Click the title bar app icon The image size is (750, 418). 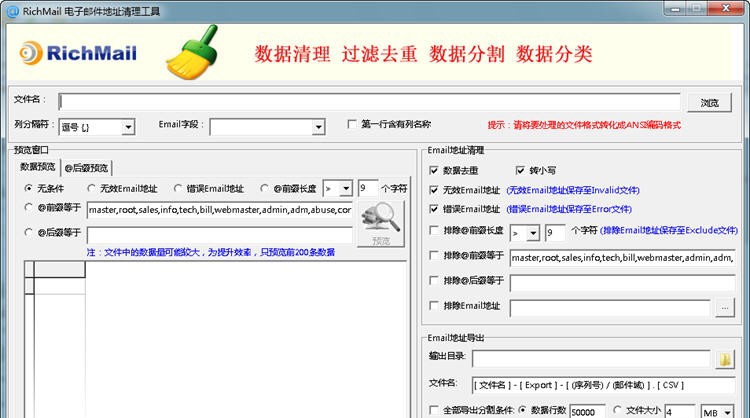point(13,11)
